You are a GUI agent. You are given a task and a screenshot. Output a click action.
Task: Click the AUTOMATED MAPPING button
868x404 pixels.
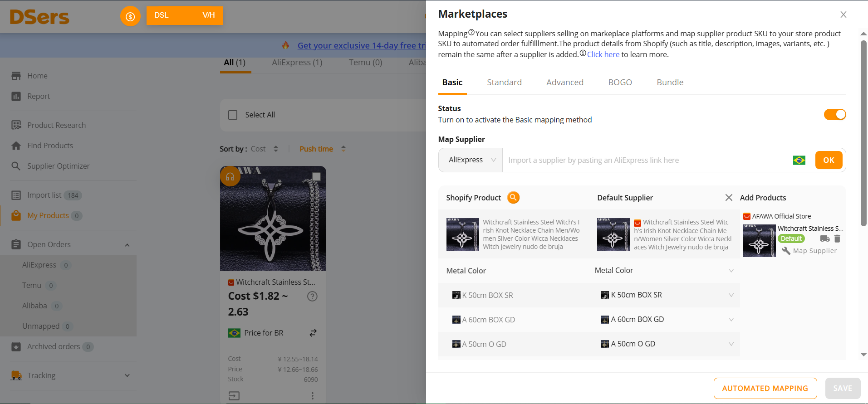(765, 388)
